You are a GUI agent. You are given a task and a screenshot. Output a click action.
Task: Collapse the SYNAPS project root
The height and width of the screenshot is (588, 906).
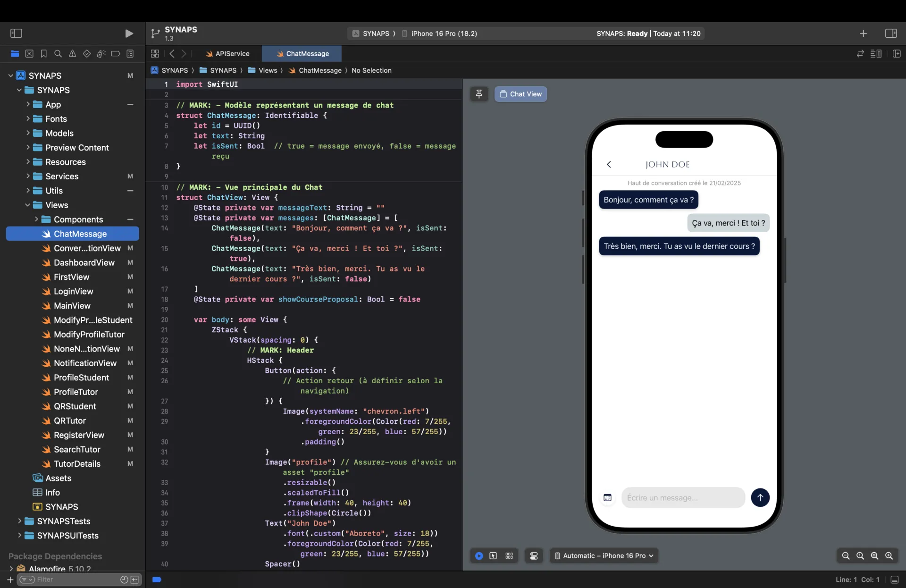coord(10,76)
